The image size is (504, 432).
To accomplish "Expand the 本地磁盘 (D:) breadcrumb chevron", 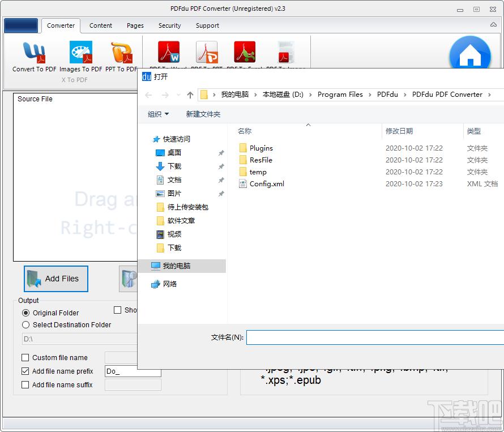I will click(x=310, y=95).
